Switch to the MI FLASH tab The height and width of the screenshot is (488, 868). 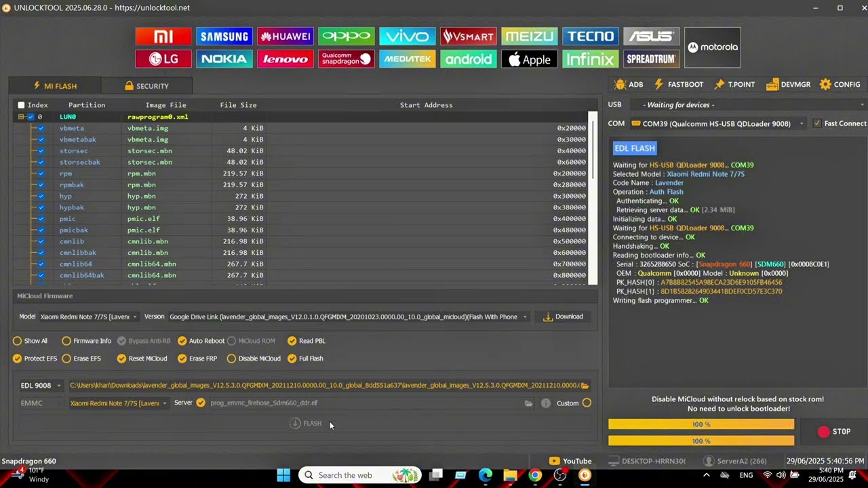55,86
